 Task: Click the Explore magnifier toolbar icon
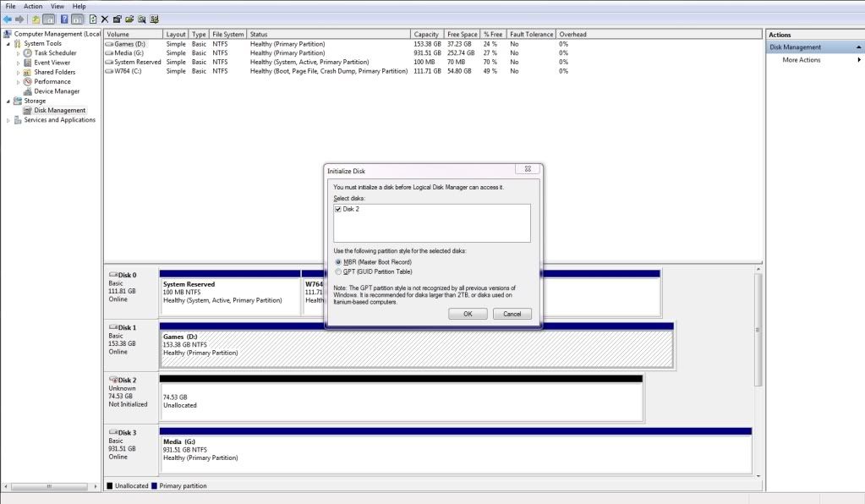(x=142, y=19)
